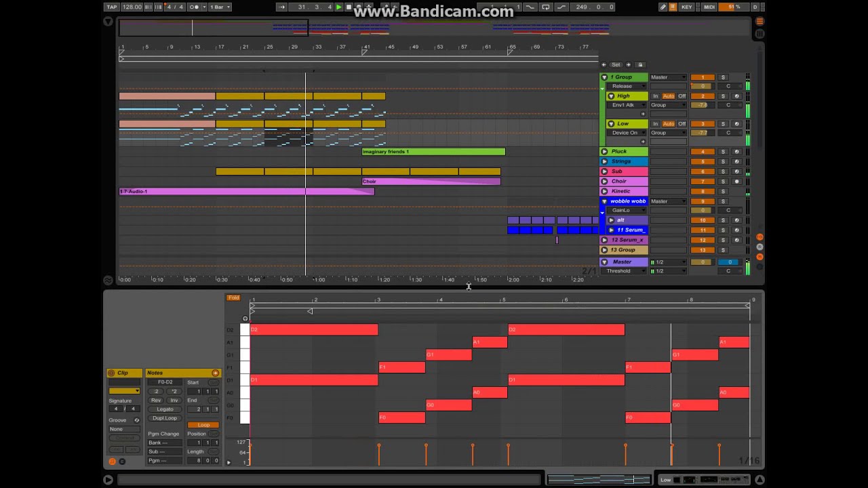Unfold the Choir track
Viewport: 868px width, 488px height.
pyautogui.click(x=604, y=181)
